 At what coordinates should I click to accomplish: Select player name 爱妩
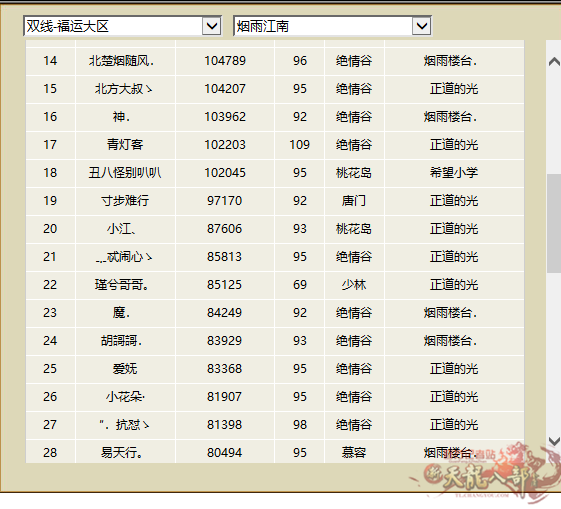tap(125, 369)
